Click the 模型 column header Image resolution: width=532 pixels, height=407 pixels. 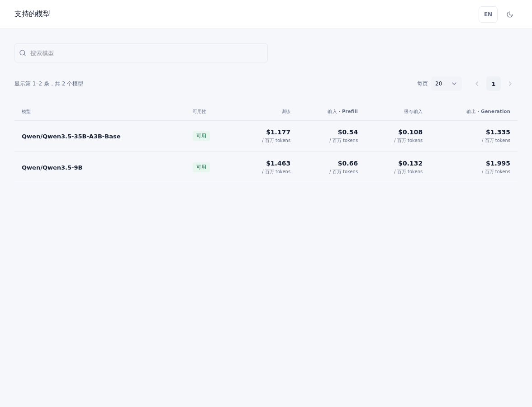point(26,112)
